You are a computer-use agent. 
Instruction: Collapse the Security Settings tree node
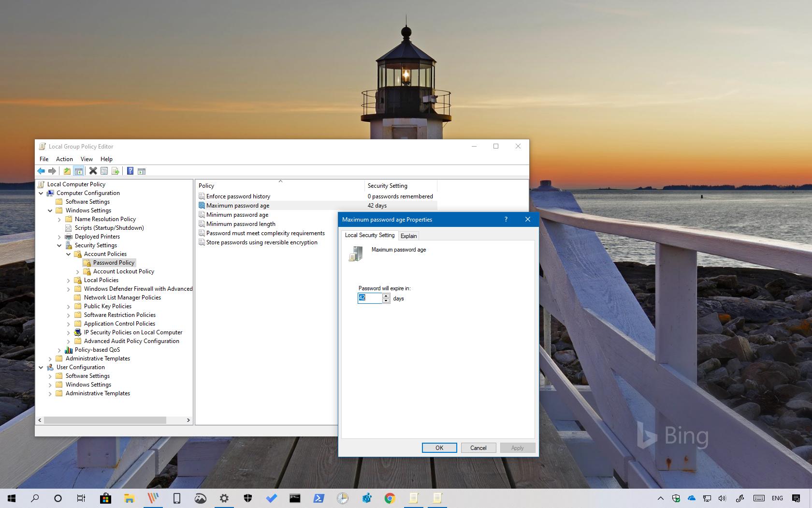point(59,245)
